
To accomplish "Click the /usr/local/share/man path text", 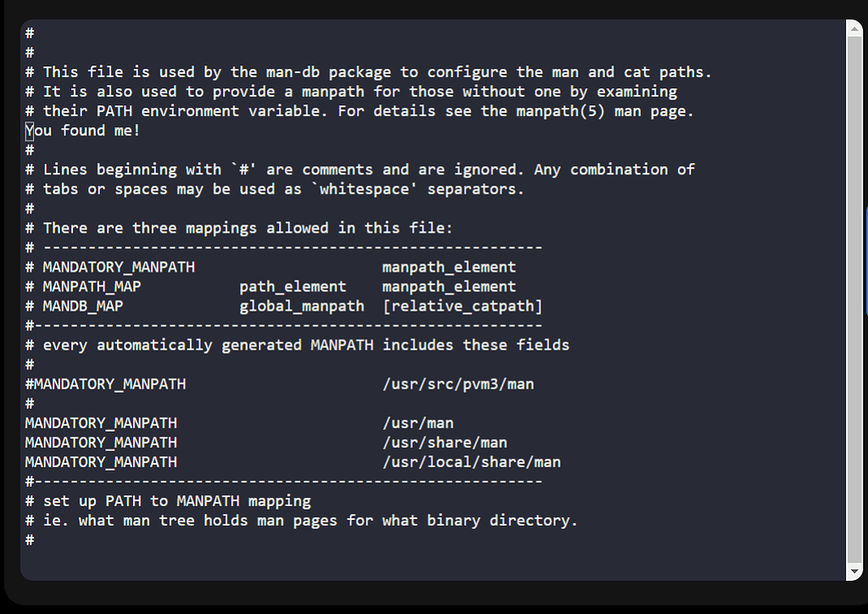I will (x=471, y=462).
